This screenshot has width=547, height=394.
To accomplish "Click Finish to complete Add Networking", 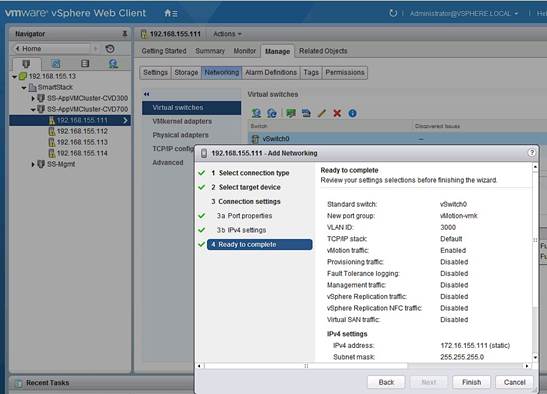I will tap(471, 382).
